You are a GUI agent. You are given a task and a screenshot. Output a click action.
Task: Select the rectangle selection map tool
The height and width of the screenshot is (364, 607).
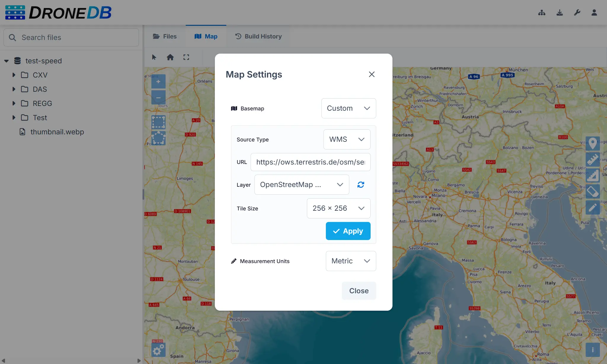[158, 122]
